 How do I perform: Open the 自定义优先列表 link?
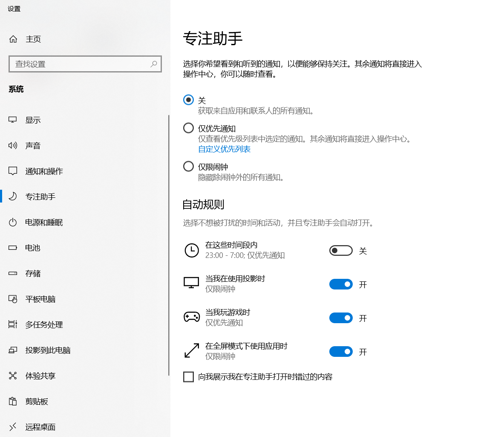click(225, 149)
